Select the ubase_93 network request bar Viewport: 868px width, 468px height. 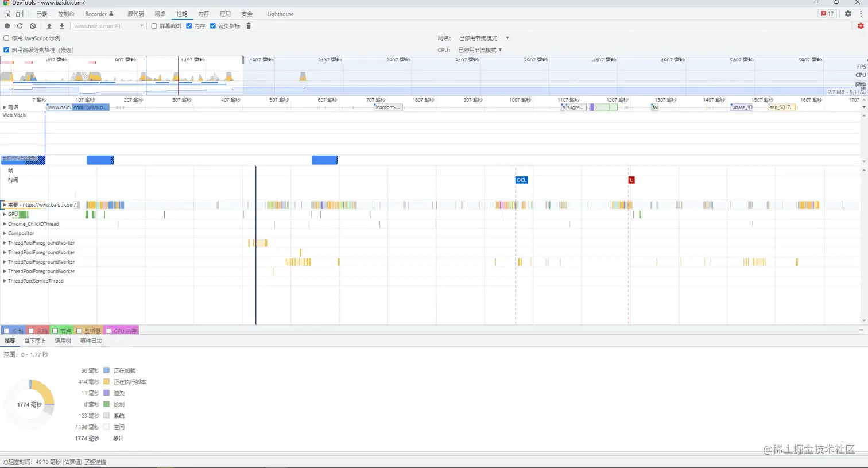tap(742, 107)
